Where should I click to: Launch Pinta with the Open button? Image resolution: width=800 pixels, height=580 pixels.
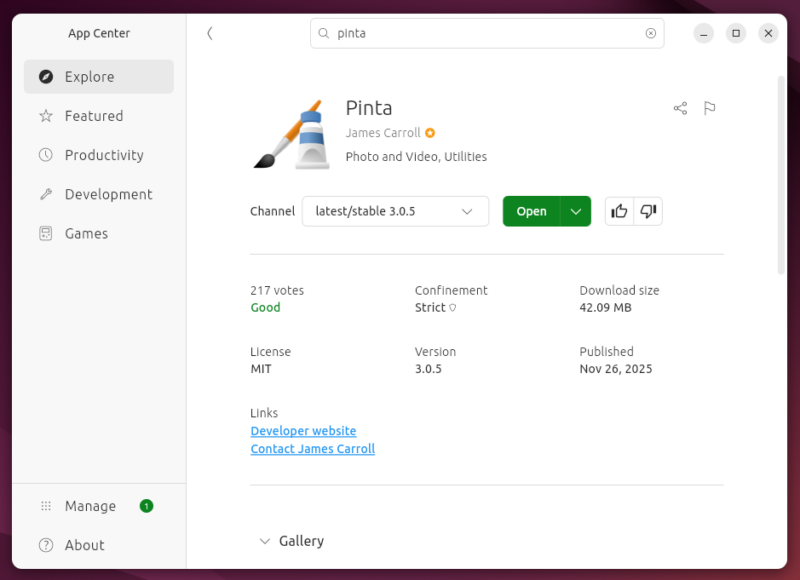tap(532, 211)
